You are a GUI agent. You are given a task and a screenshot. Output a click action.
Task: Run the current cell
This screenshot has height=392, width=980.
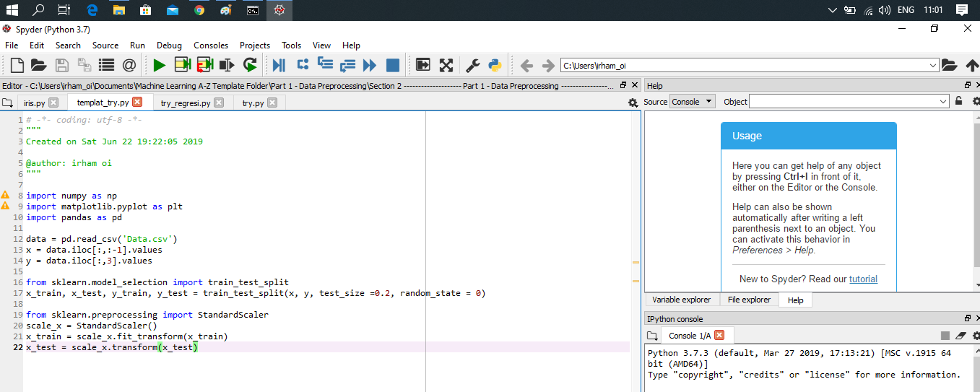point(182,65)
